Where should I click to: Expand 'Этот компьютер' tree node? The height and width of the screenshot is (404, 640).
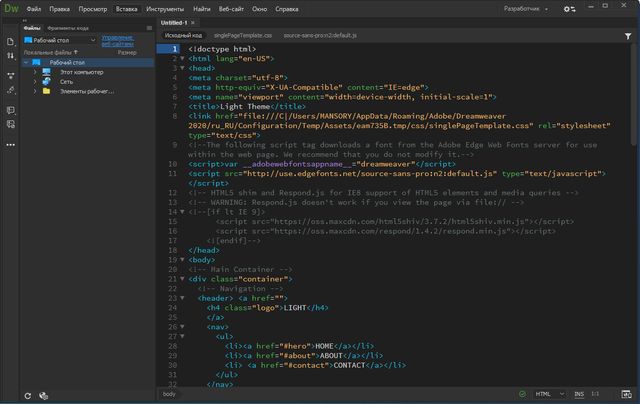click(x=34, y=73)
